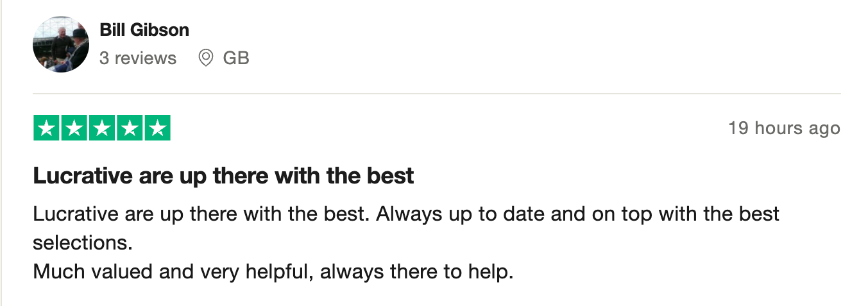This screenshot has width=868, height=306.
Task: Click the third green rating star
Action: pos(101,128)
